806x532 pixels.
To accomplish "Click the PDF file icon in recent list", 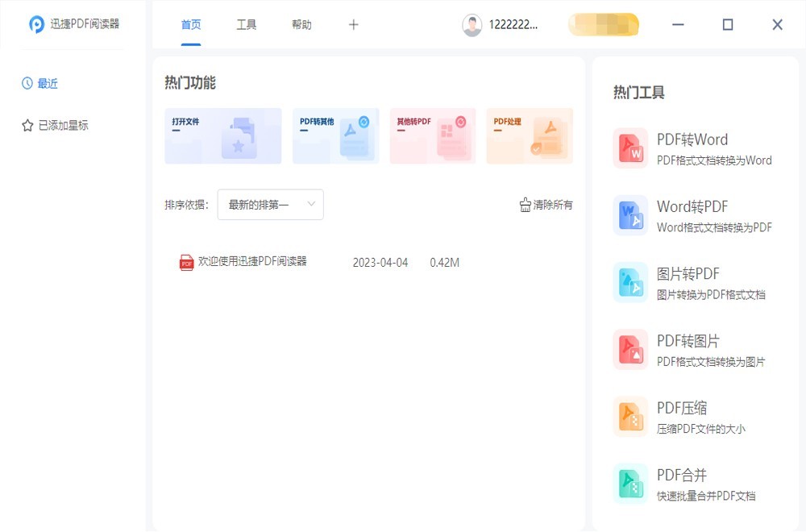I will point(186,262).
